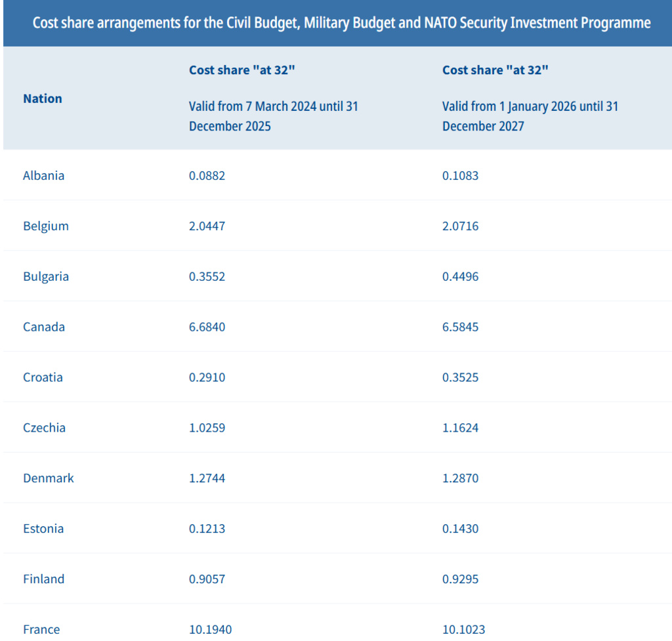Viewport: 672px width, 641px height.
Task: Click the Finland nation name
Action: coord(44,579)
